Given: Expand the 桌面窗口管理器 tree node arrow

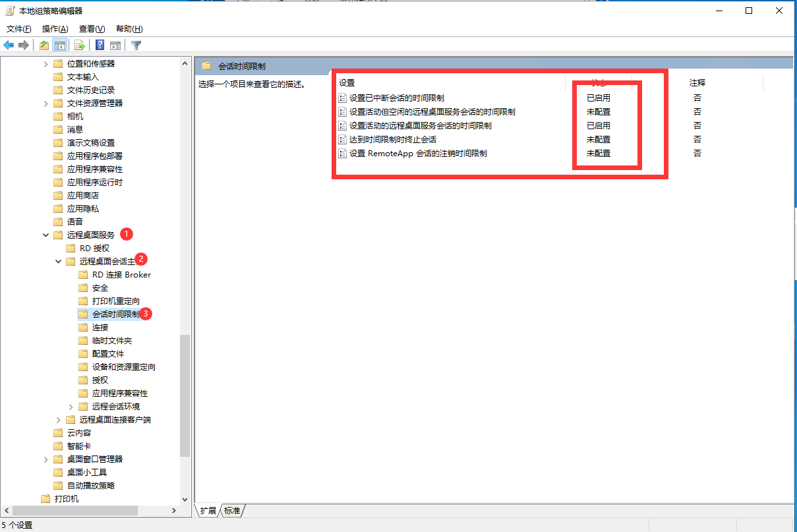Looking at the screenshot, I should point(45,459).
